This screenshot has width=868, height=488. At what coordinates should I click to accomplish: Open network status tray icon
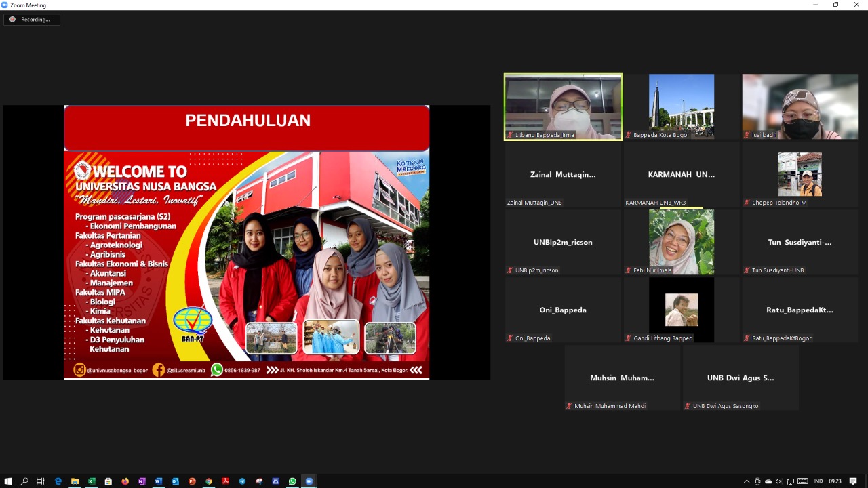tap(790, 481)
